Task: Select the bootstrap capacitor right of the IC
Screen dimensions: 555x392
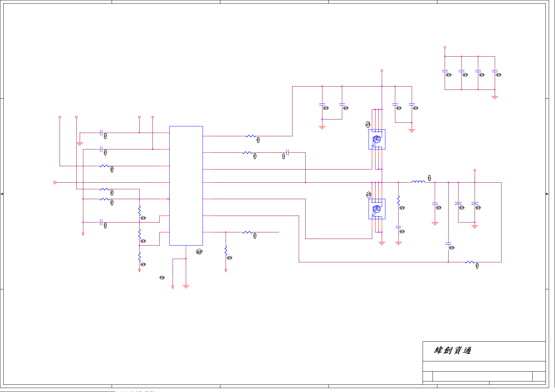Action: pyautogui.click(x=288, y=152)
